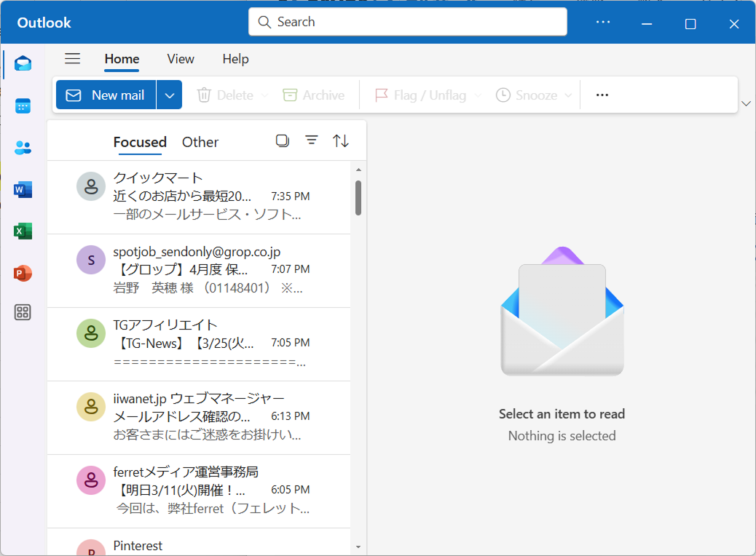Open the Mail view in sidebar
Screen dimensions: 756x556
tap(23, 63)
